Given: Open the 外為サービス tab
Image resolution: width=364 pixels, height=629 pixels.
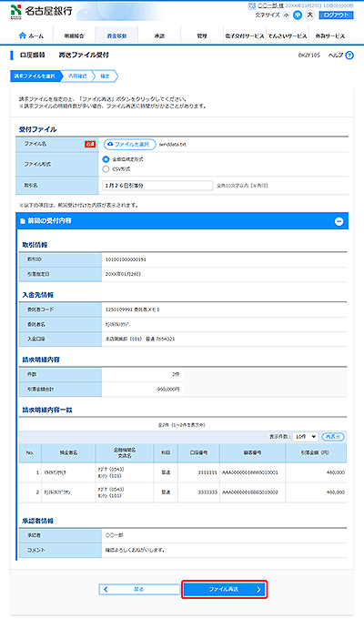Looking at the screenshot, I should [x=329, y=36].
